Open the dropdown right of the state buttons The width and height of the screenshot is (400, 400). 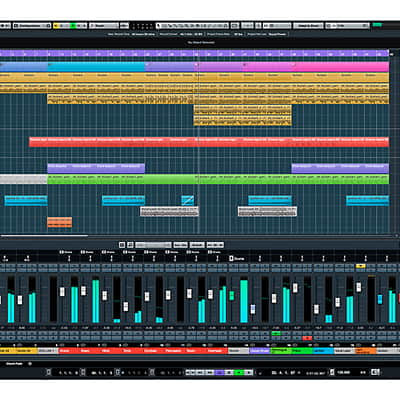coord(104,26)
